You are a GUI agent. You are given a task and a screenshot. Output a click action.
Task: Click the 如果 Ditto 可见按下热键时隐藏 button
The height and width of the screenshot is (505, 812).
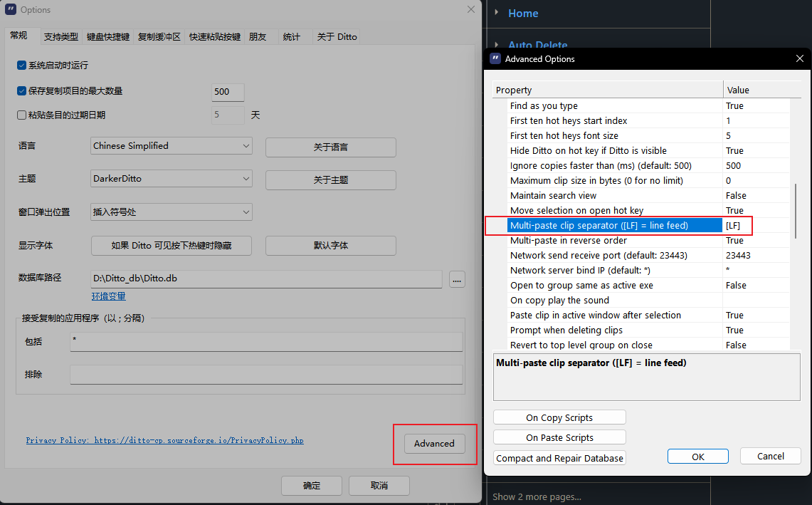click(x=172, y=246)
